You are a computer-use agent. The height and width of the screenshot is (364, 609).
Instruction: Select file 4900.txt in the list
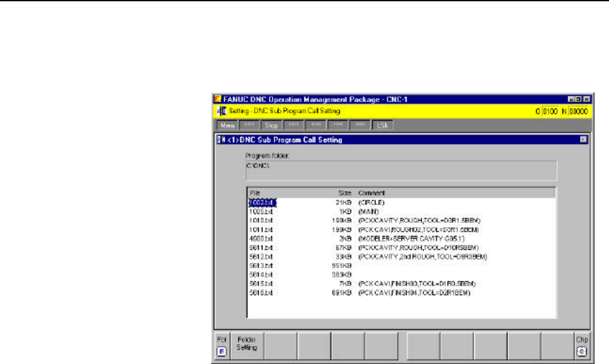coord(261,238)
